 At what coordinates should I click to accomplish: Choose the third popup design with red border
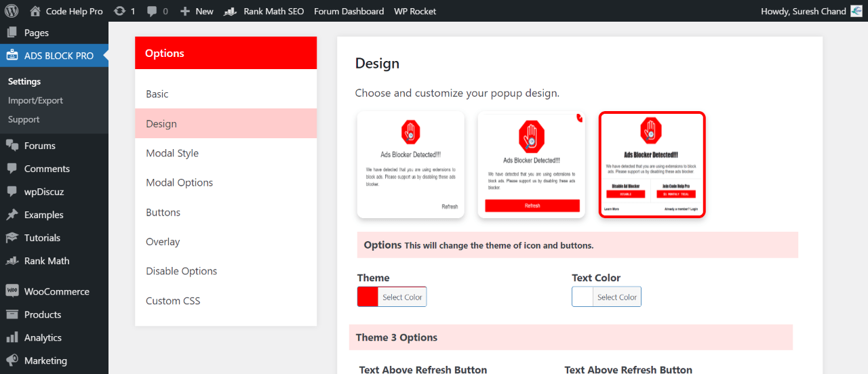[x=652, y=165]
